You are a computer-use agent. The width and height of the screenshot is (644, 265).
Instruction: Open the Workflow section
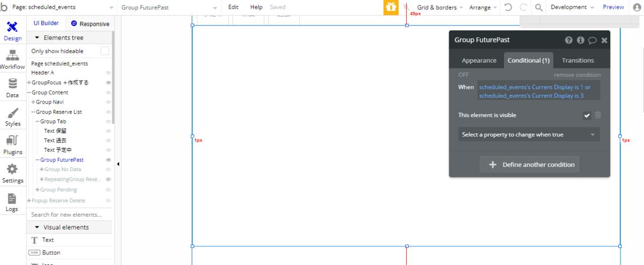[x=13, y=60]
